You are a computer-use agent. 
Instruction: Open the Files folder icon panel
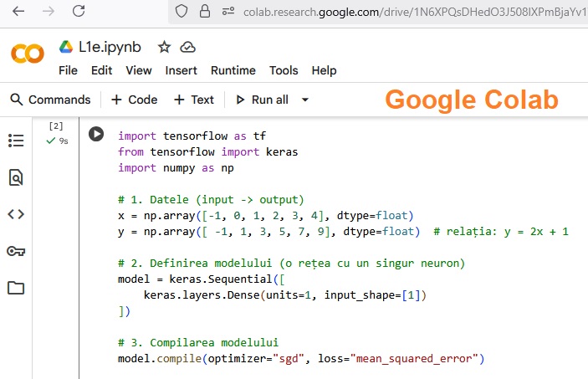click(16, 288)
